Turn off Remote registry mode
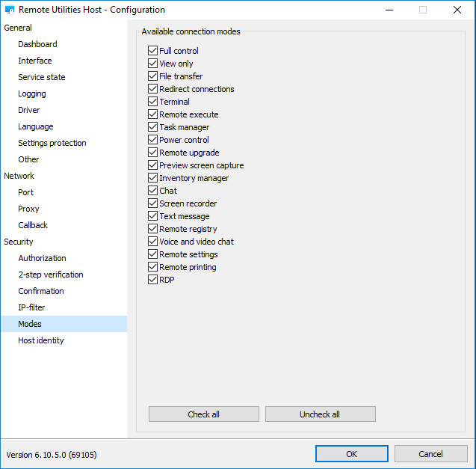 coord(153,229)
